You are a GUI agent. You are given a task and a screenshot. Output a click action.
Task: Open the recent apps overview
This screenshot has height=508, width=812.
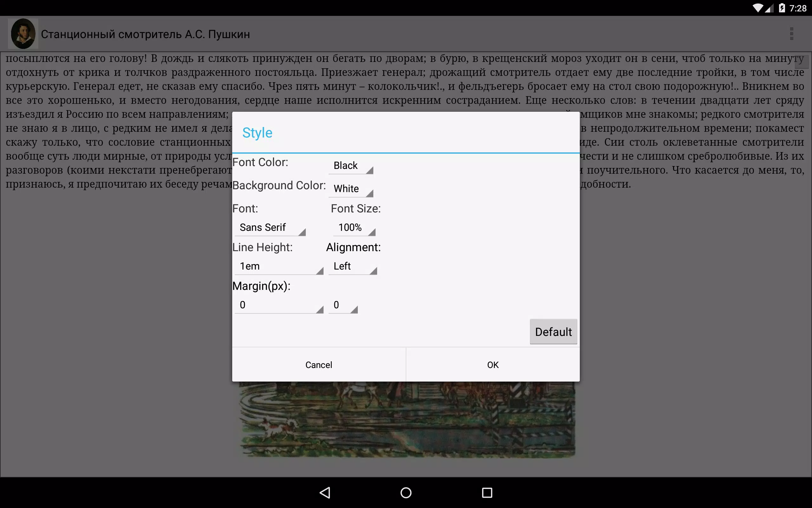click(x=487, y=492)
